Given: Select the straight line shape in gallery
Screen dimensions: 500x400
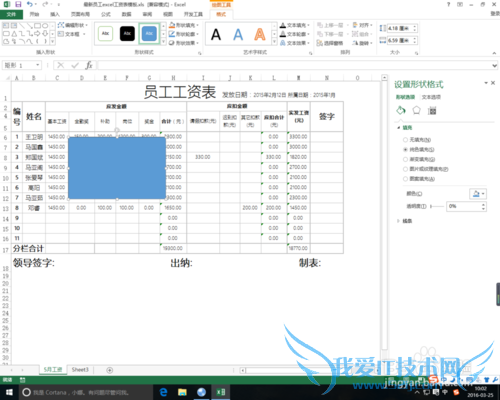Looking at the screenshot, I should (x=22, y=26).
